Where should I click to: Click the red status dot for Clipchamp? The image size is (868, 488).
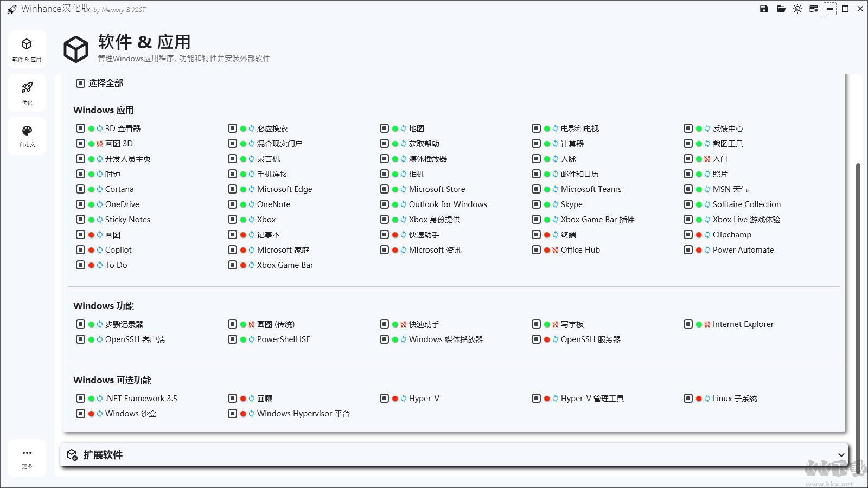click(699, 235)
